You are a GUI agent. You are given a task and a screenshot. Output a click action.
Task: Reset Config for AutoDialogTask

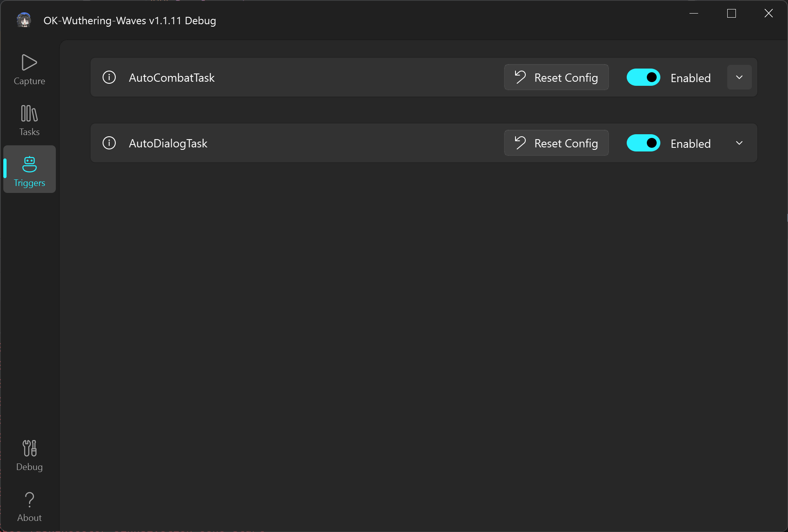click(556, 143)
